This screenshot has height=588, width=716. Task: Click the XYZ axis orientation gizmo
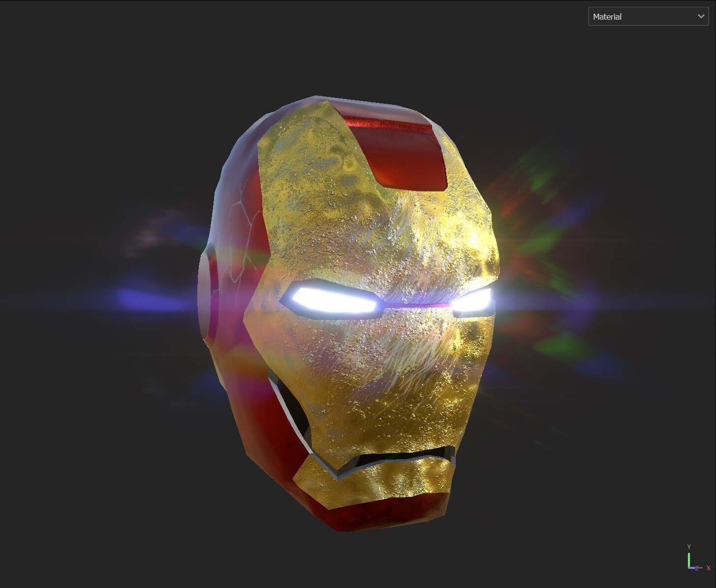(698, 558)
